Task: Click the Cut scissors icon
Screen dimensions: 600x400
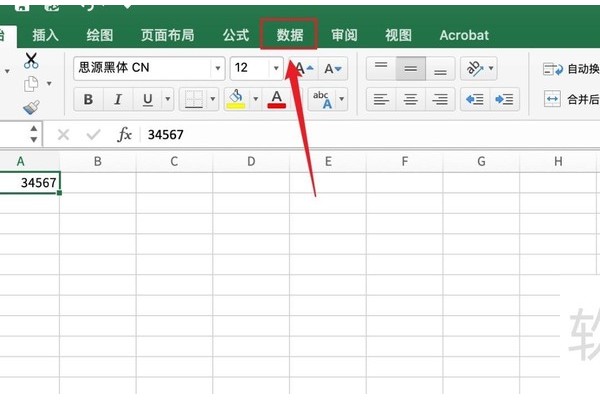Action: coord(31,60)
